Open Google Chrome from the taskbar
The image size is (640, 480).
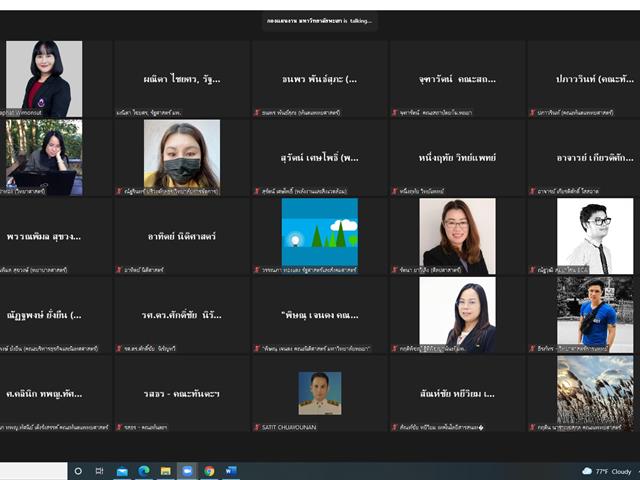click(x=209, y=471)
